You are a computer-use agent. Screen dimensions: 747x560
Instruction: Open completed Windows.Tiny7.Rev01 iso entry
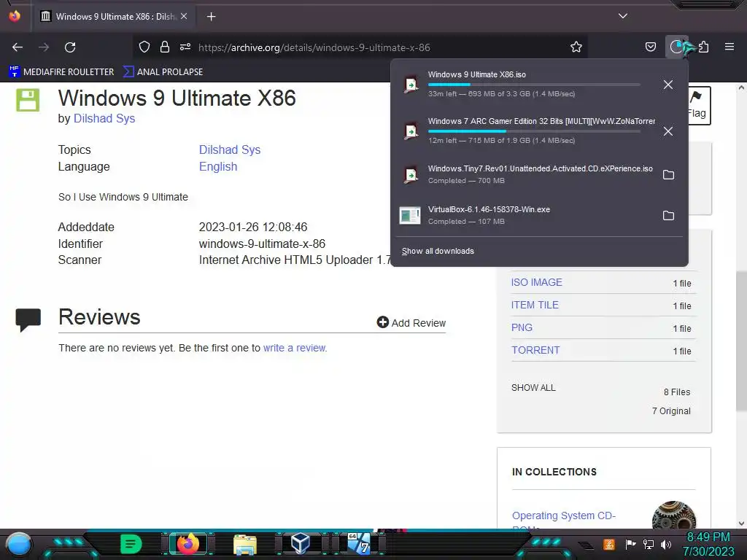tap(524, 175)
